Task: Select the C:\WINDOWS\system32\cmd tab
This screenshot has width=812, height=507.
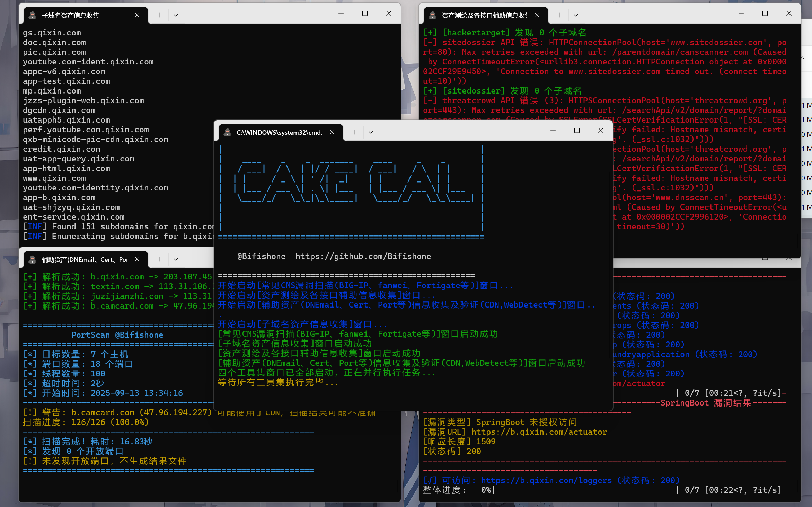Action: click(x=281, y=132)
